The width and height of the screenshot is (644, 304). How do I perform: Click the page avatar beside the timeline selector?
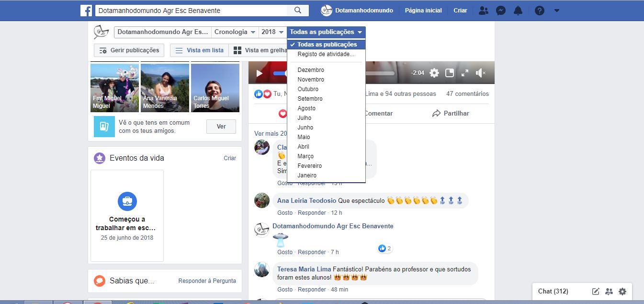click(101, 32)
